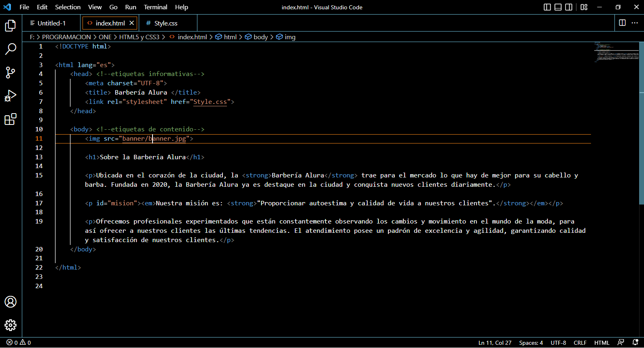Open the Go menu

click(x=114, y=7)
